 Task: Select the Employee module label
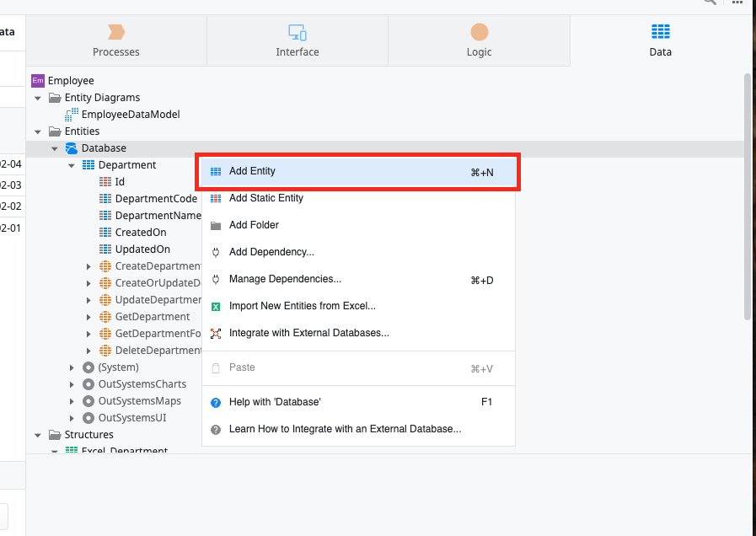coord(71,81)
